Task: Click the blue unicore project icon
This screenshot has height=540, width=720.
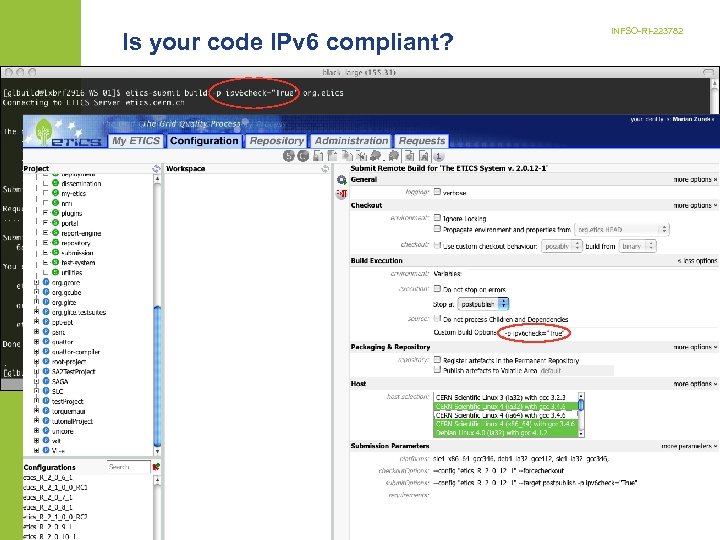Action: [46, 431]
